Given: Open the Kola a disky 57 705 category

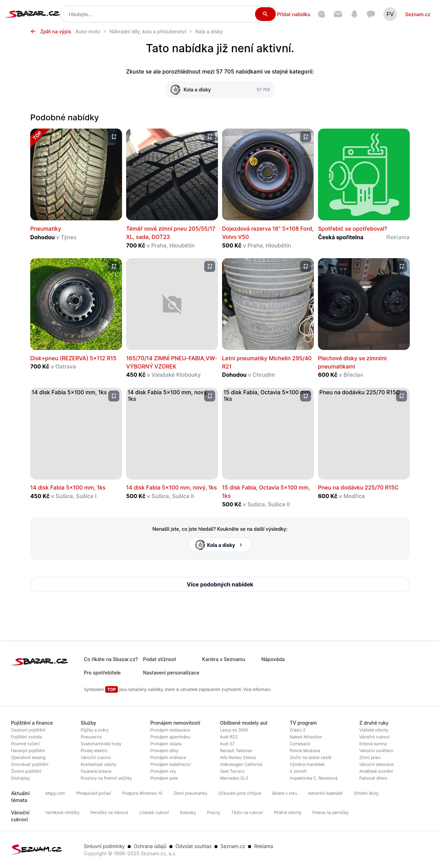Looking at the screenshot, I should point(220,90).
